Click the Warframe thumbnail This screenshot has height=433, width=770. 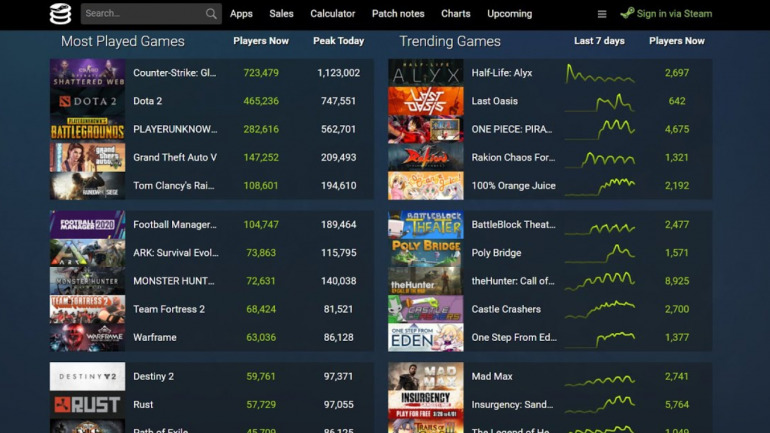point(87,337)
